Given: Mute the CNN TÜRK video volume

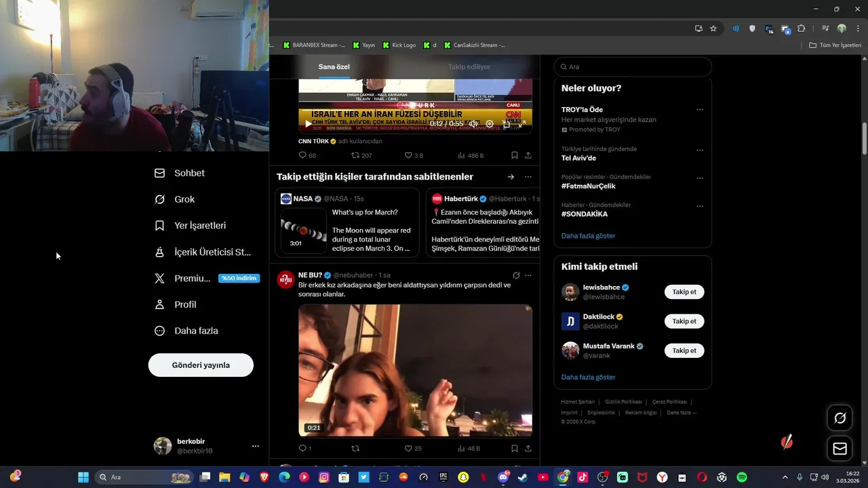Looking at the screenshot, I should 473,124.
